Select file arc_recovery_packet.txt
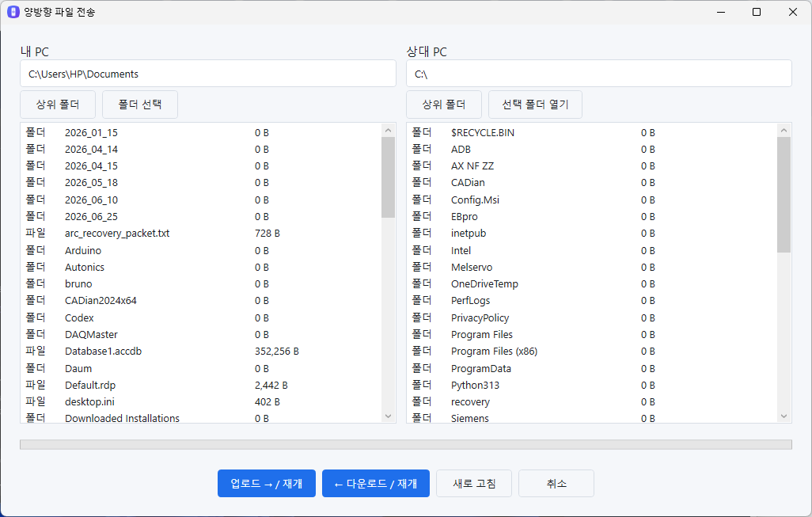Screen dimensions: 812x517 (200, 233)
